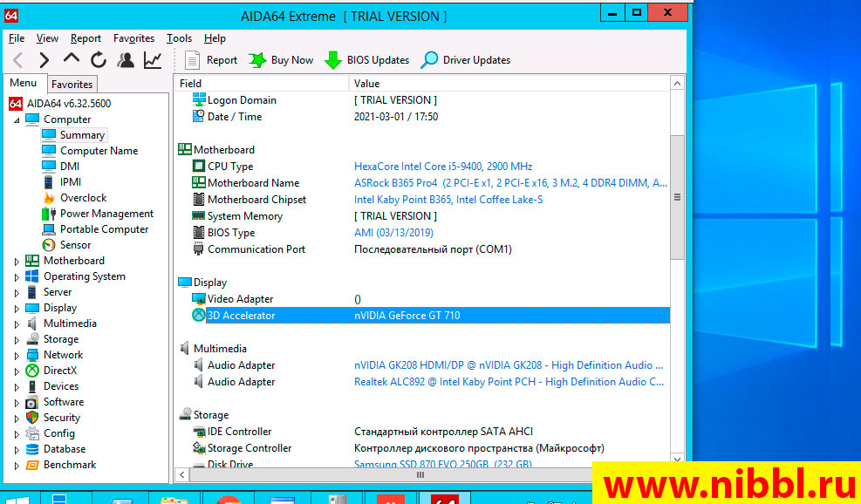Expand the Storage tree node
861x504 pixels.
(x=17, y=340)
